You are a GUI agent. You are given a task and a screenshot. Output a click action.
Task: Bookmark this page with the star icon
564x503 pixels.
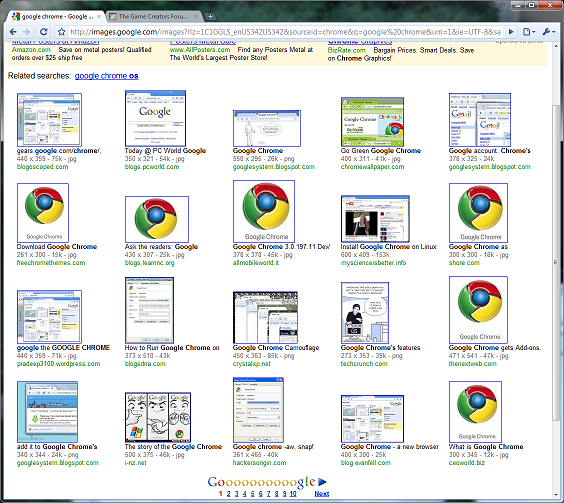point(62,32)
